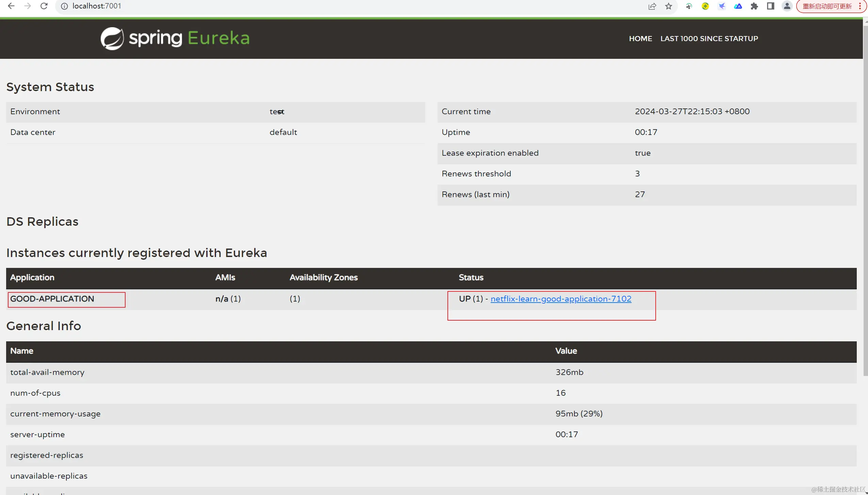Open the extensions puzzle menu

(754, 6)
